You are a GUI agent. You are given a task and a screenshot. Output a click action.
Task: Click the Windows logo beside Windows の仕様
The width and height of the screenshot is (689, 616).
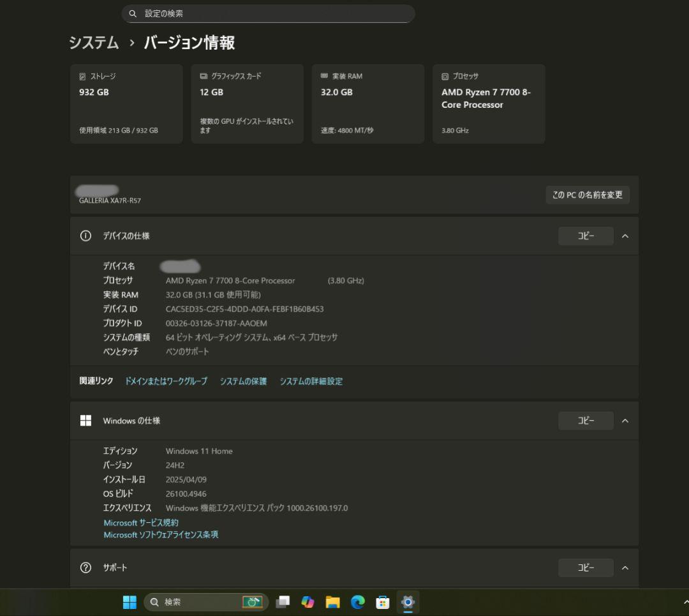pos(85,420)
